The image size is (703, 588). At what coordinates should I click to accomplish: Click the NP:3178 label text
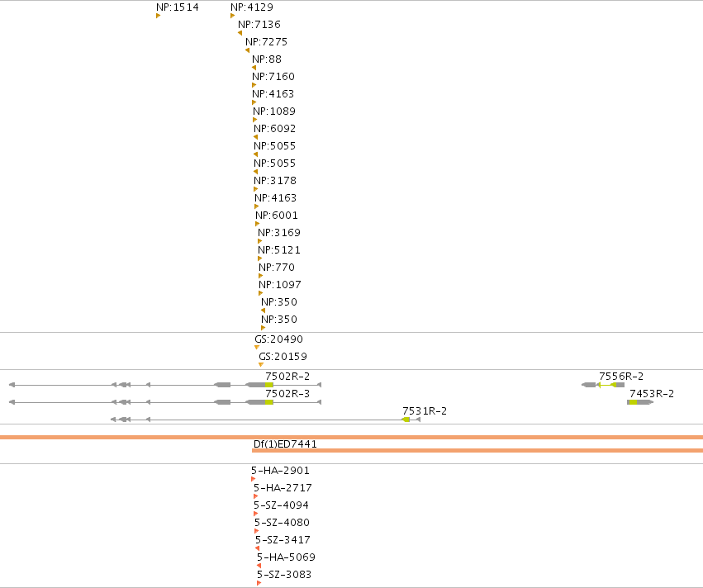pos(275,181)
